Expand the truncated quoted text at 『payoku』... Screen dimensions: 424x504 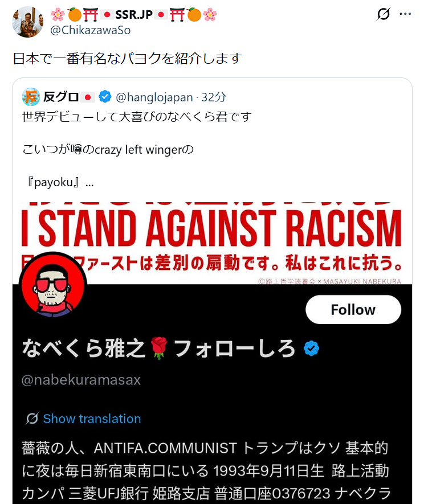point(58,183)
